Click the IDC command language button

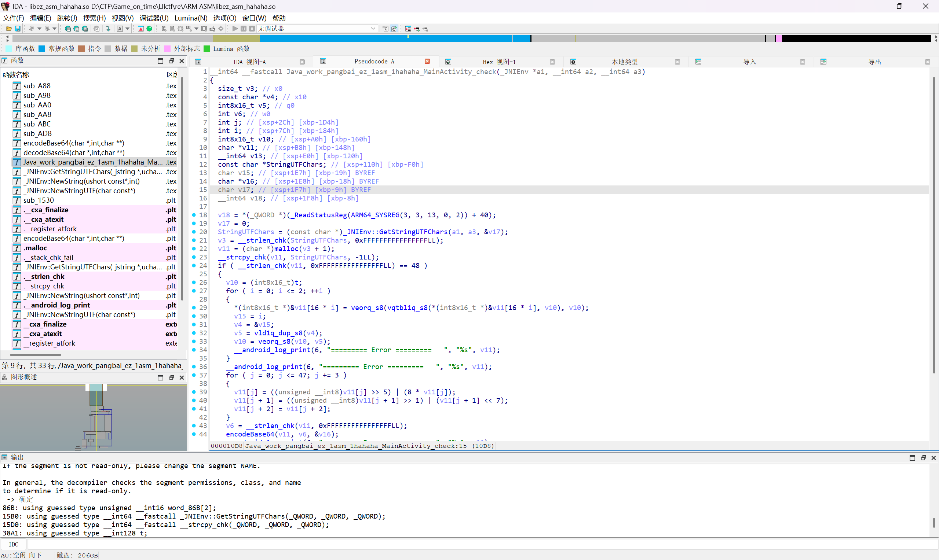(x=14, y=544)
